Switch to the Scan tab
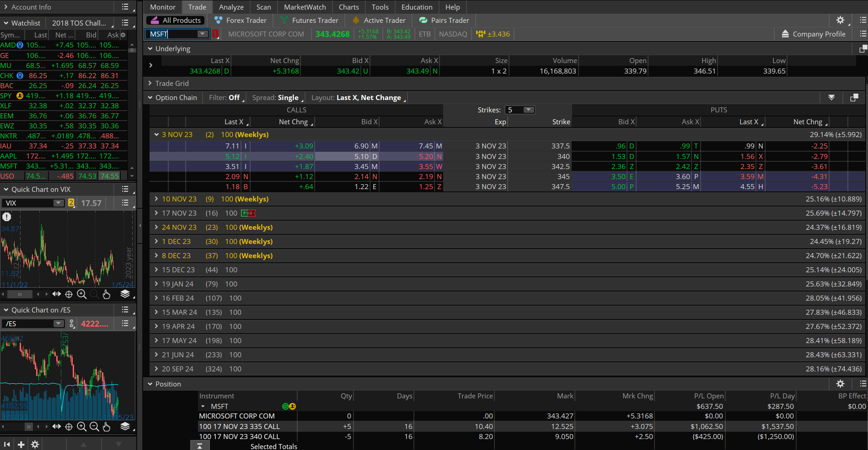Image resolution: width=868 pixels, height=450 pixels. [263, 7]
